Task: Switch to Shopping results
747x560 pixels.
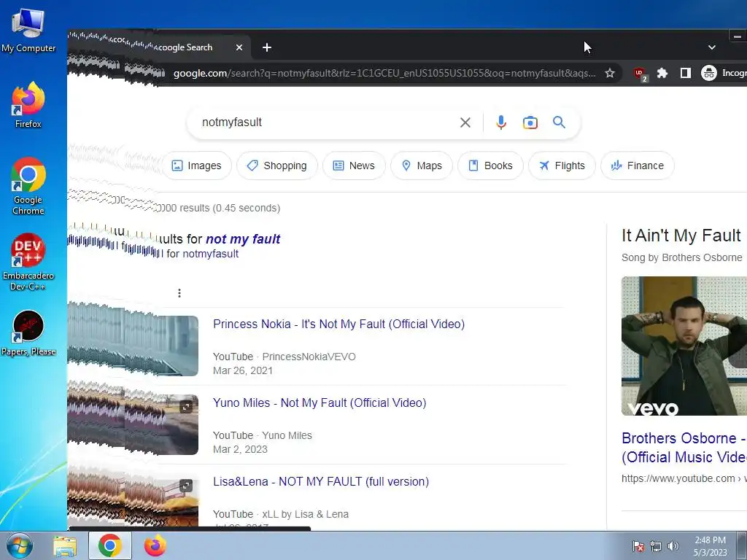Action: (276, 166)
